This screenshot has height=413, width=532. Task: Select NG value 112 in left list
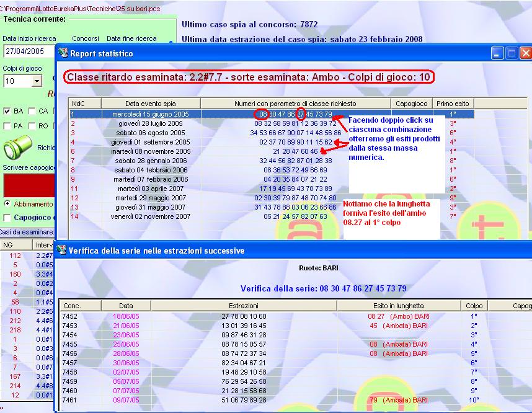[x=16, y=255]
